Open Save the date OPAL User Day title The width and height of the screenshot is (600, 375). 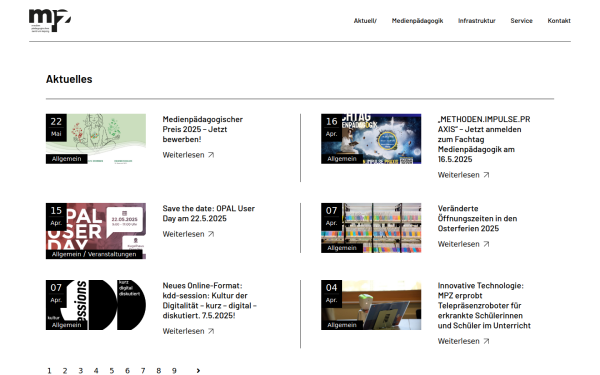pyautogui.click(x=209, y=214)
